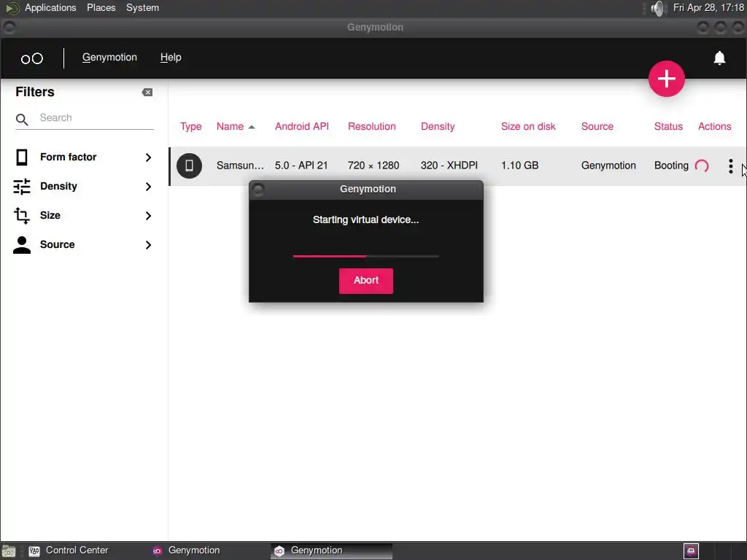This screenshot has width=747, height=560.
Task: Click the Density sliders icon
Action: [x=22, y=186]
